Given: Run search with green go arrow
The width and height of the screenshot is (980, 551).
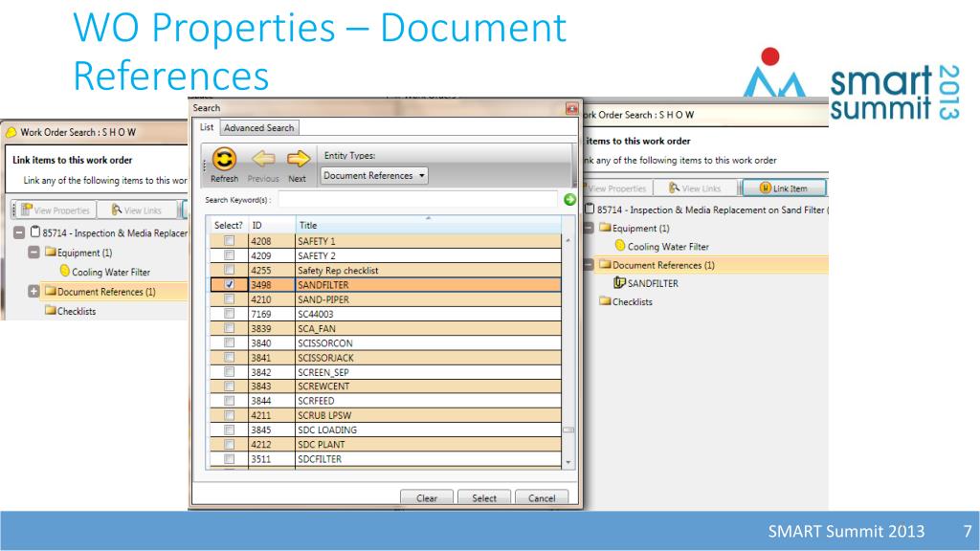Looking at the screenshot, I should (569, 199).
